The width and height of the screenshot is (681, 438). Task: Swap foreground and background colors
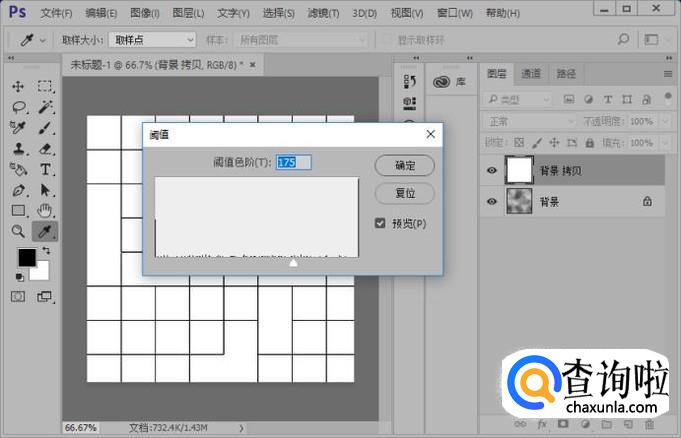(46, 250)
